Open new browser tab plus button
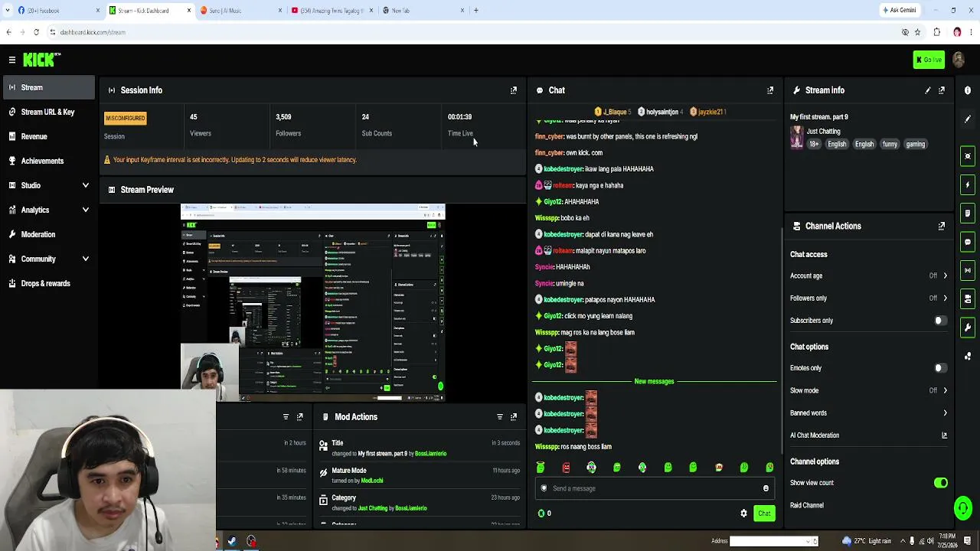Screen dimensions: 980x551 [475, 11]
